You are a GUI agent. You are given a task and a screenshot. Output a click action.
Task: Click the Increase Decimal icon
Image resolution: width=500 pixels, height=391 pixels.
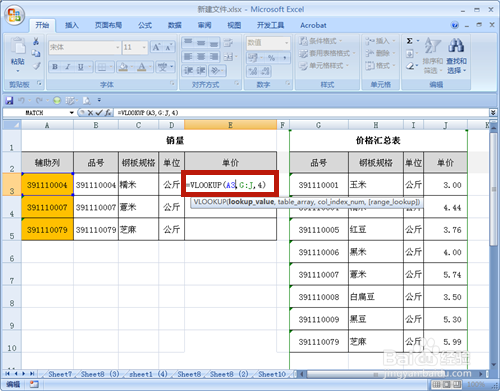click(253, 71)
